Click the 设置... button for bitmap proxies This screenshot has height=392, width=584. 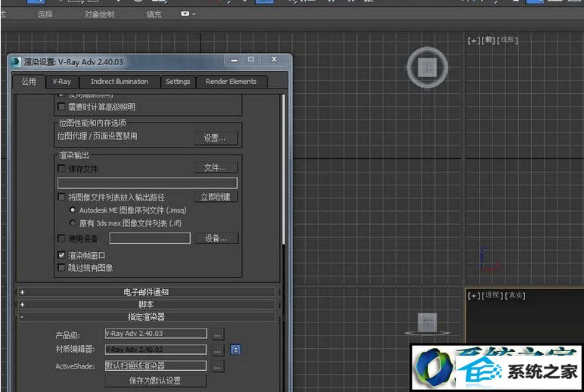click(216, 138)
